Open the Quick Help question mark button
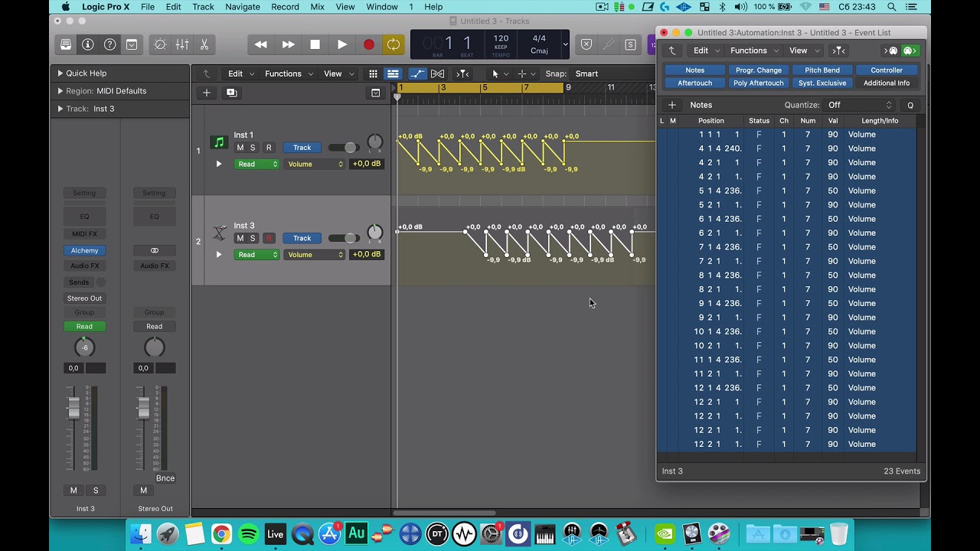This screenshot has width=980, height=551. (x=110, y=44)
